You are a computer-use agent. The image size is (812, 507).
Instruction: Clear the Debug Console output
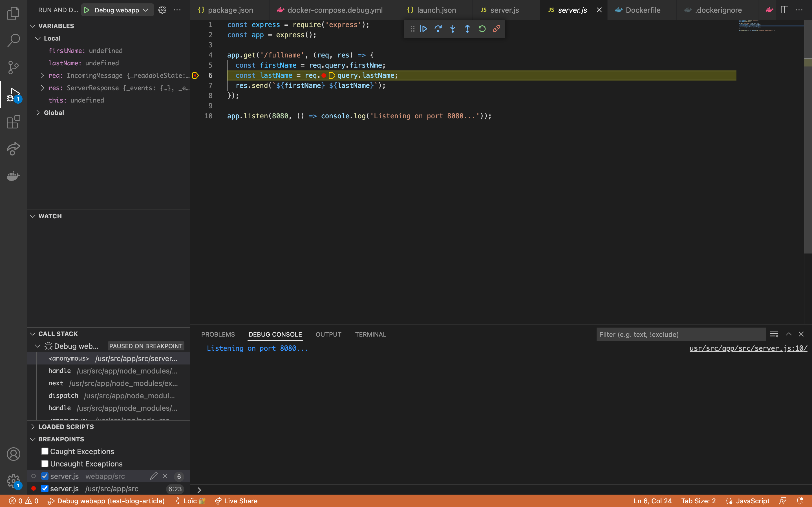(x=775, y=334)
